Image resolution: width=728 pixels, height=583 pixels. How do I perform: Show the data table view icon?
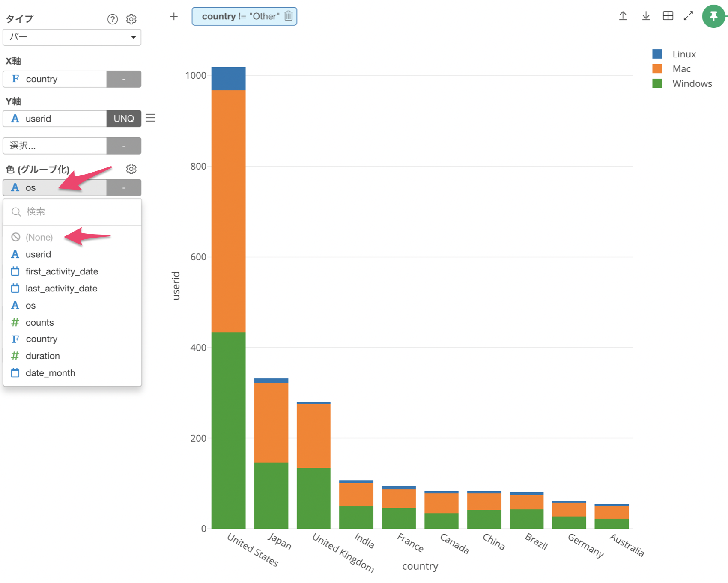coord(668,16)
